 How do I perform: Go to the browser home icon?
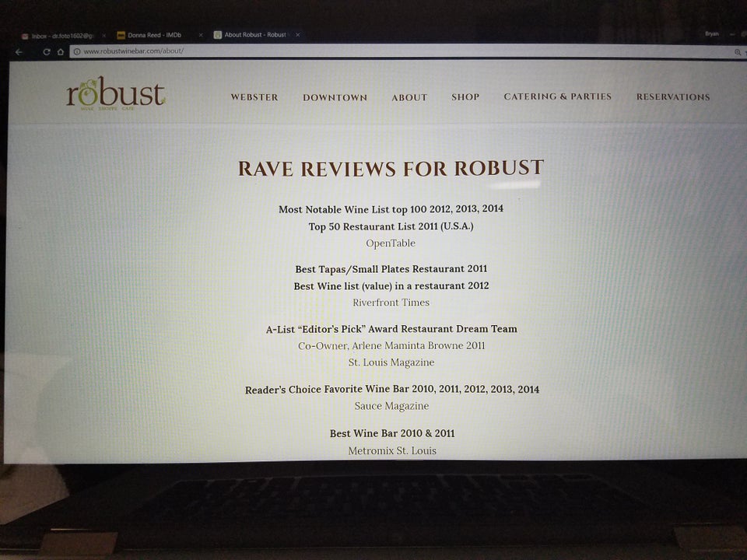tap(61, 52)
